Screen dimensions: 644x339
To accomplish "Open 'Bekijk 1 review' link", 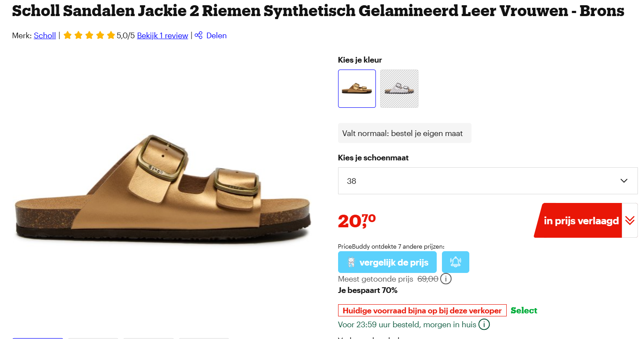I will (x=162, y=35).
